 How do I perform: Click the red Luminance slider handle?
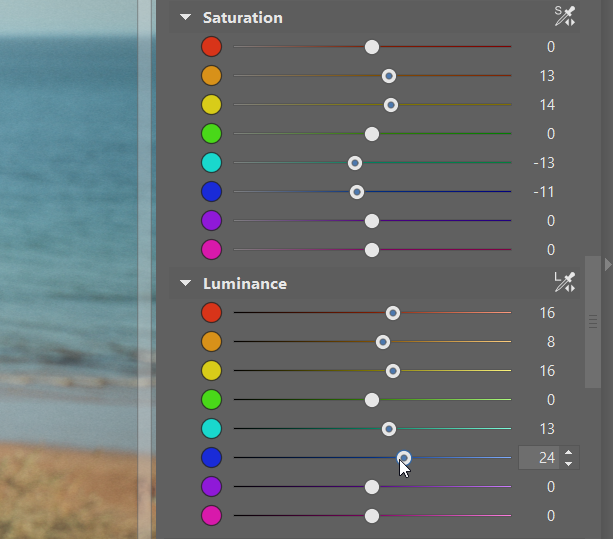pyautogui.click(x=393, y=313)
